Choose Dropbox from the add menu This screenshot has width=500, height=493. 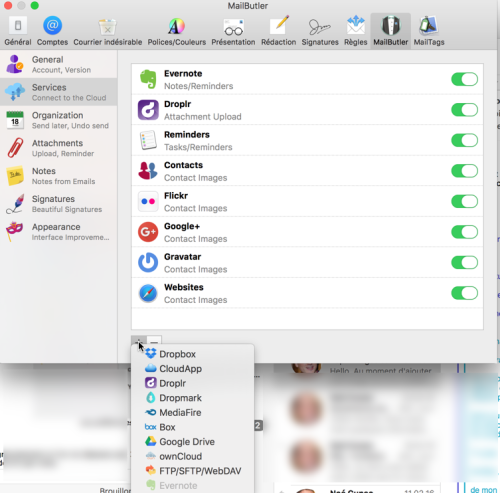192,354
